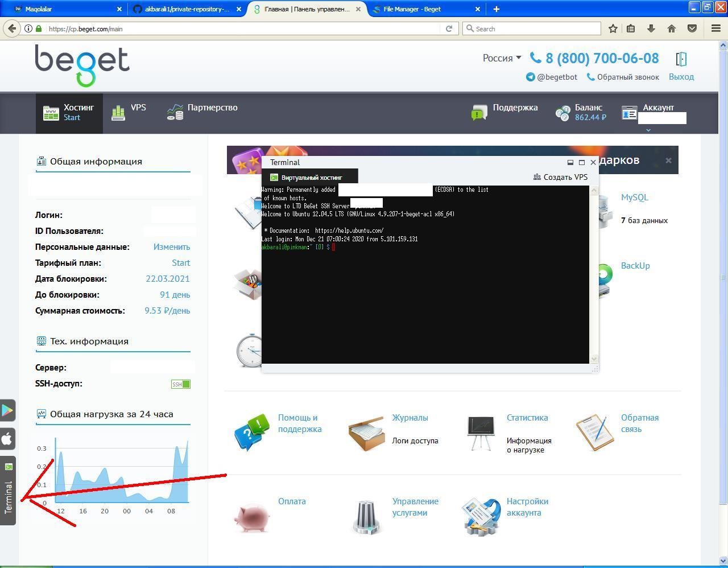Click the phone number 8 (800) 700-06-08

tap(602, 58)
